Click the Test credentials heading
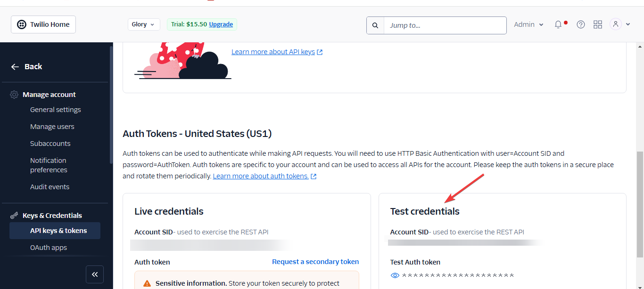This screenshot has height=289, width=644. (425, 211)
